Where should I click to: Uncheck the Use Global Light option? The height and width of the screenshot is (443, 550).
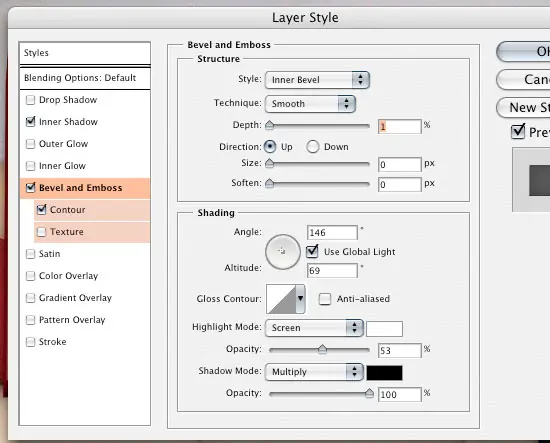point(312,251)
